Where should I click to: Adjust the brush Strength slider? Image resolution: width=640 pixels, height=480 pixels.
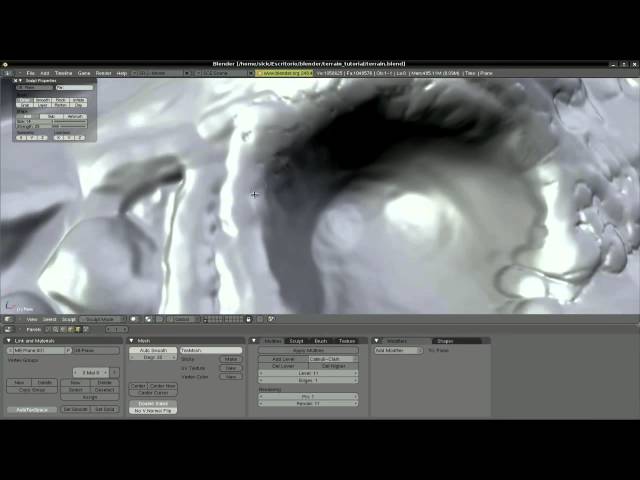coord(51,127)
